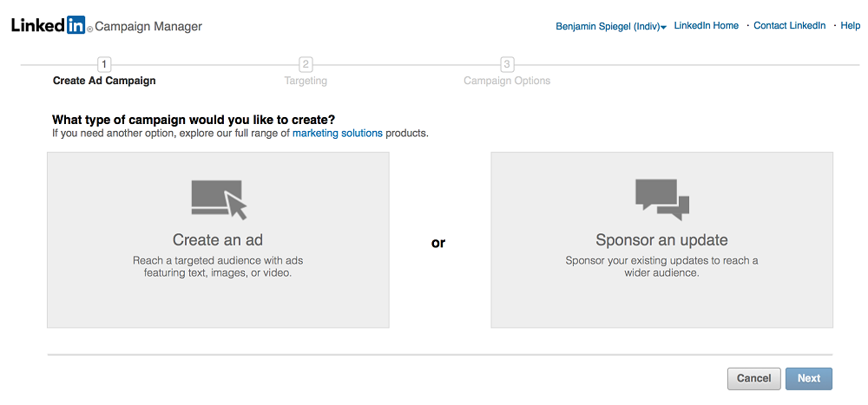Click the ad screen with cursor icon
The width and height of the screenshot is (868, 405).
[219, 199]
